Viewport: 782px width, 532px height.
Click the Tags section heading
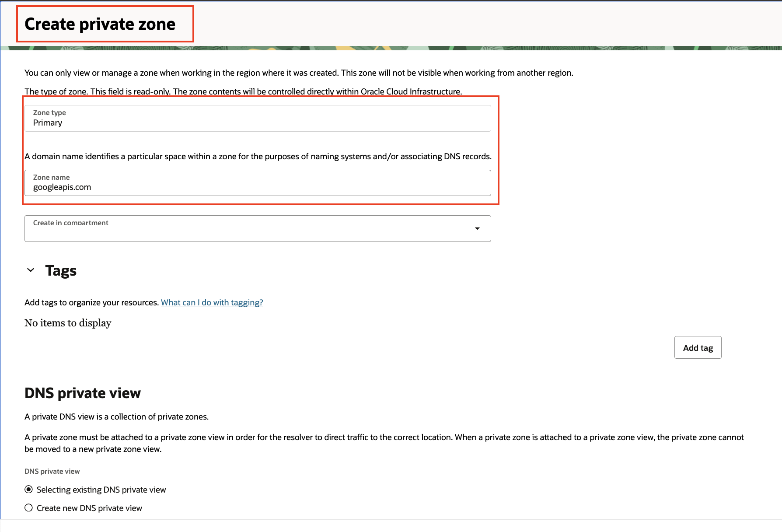(61, 271)
